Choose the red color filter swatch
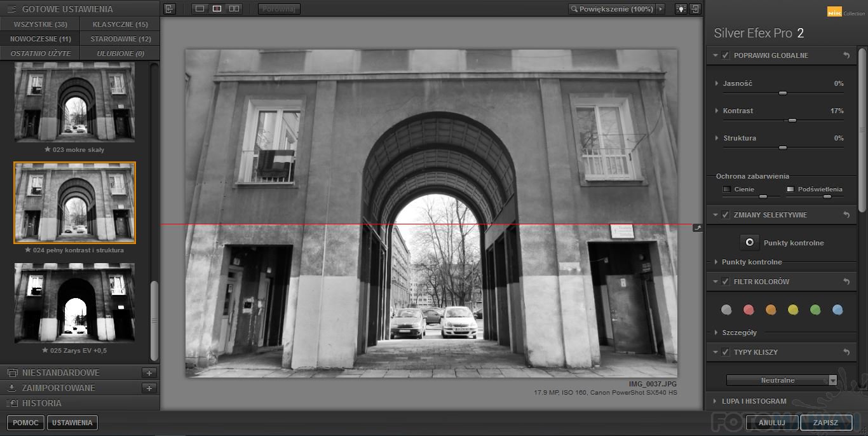Viewport: 868px width, 436px height. point(749,310)
